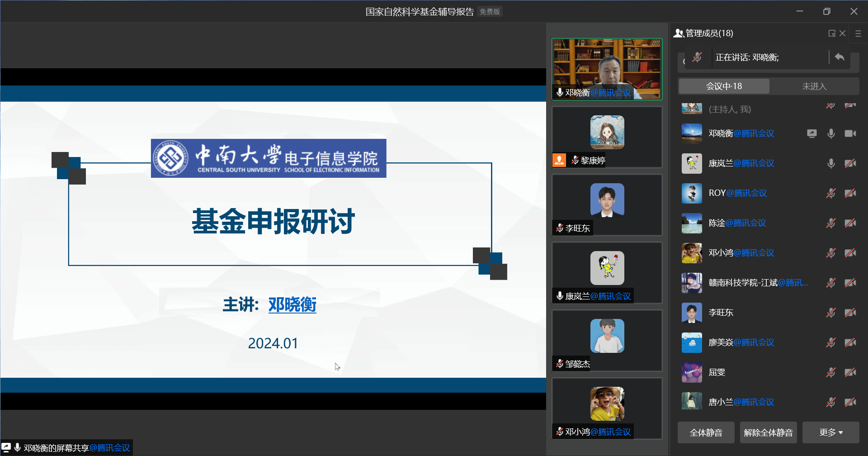Select the 会议中·18 tab
Viewport: 868px width, 456px height.
724,86
